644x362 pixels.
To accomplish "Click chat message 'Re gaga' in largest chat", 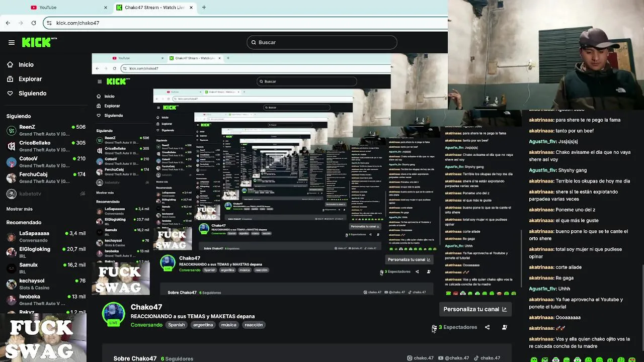I will tap(565, 278).
